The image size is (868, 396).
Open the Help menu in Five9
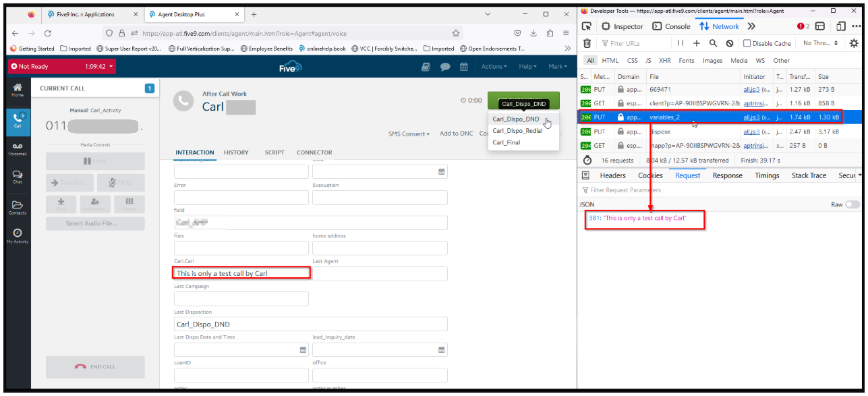coord(528,66)
